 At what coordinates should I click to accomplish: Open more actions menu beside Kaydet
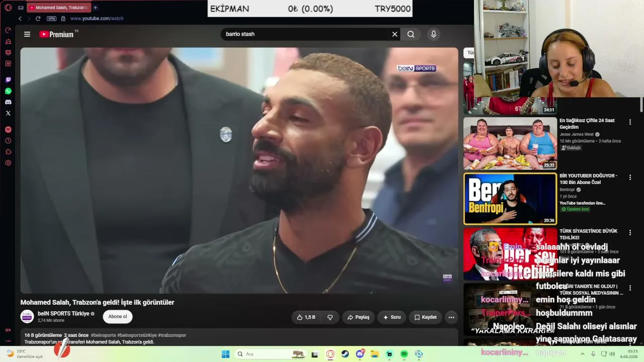[451, 317]
